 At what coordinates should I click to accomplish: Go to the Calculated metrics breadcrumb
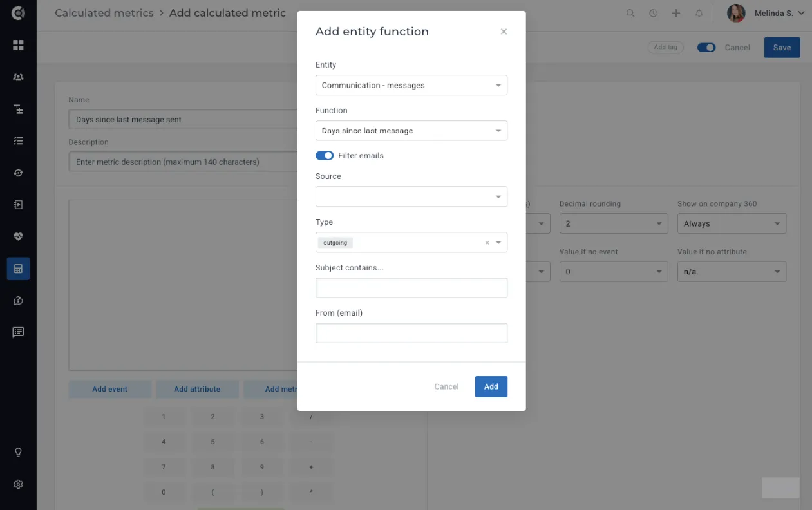104,13
